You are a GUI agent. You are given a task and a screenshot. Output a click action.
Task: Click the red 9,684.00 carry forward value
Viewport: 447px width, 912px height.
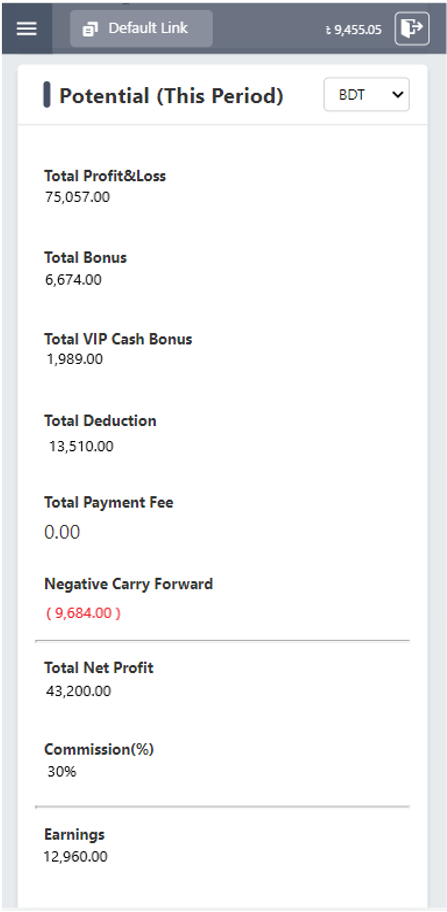(83, 614)
